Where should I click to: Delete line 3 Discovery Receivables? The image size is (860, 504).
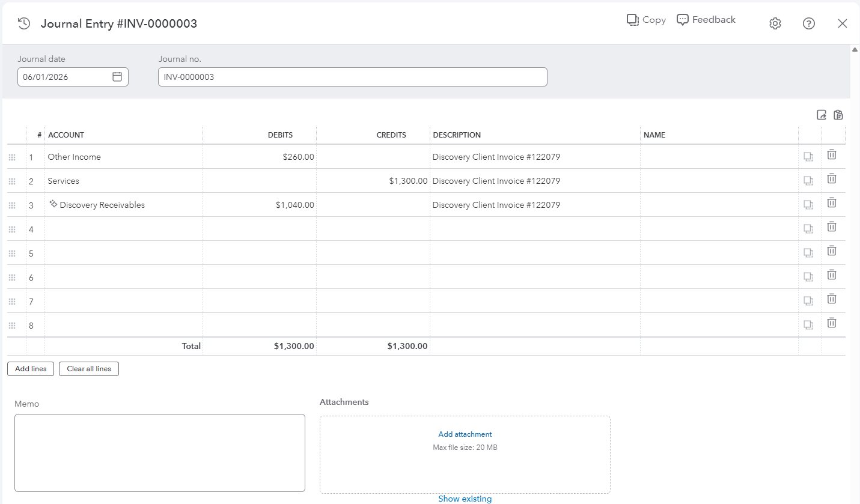pos(832,202)
